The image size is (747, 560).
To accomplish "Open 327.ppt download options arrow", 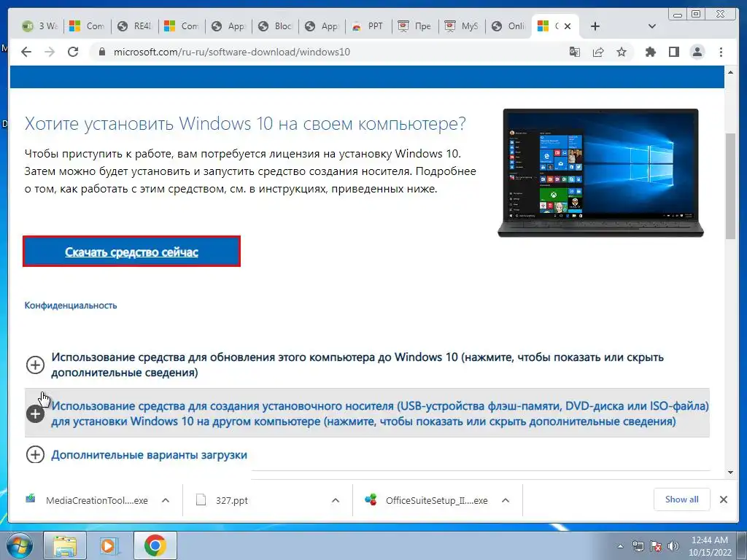I will click(x=336, y=500).
